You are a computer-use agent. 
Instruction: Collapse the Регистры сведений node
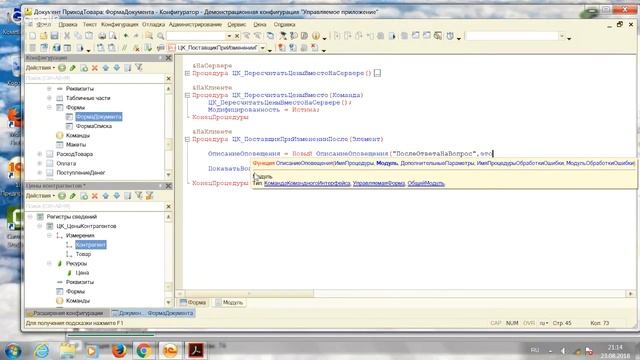[30, 217]
